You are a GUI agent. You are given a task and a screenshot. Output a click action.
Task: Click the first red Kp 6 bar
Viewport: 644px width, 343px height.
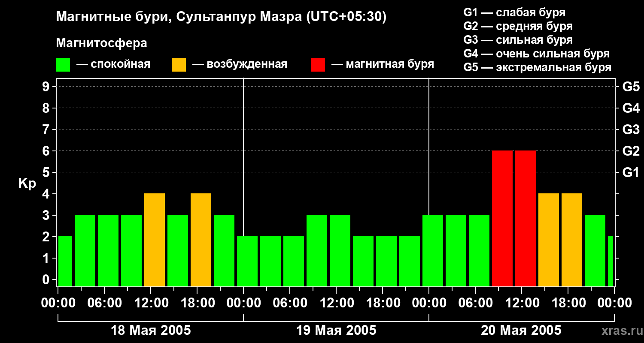pos(502,219)
